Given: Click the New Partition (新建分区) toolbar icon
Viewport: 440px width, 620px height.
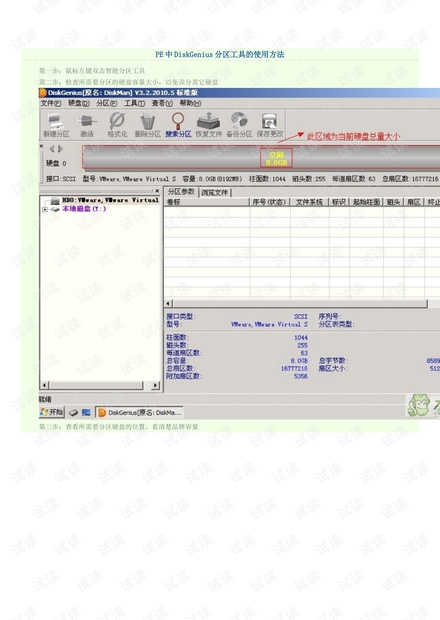Looking at the screenshot, I should (56, 125).
